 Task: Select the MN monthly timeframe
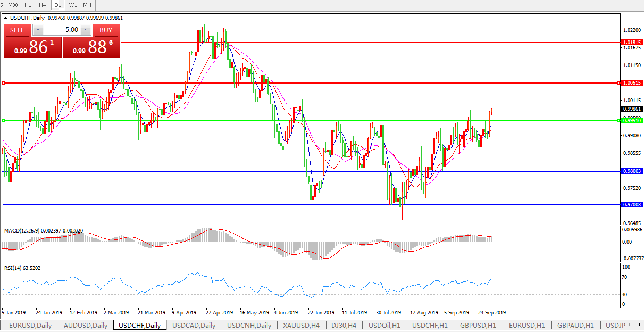pyautogui.click(x=87, y=5)
